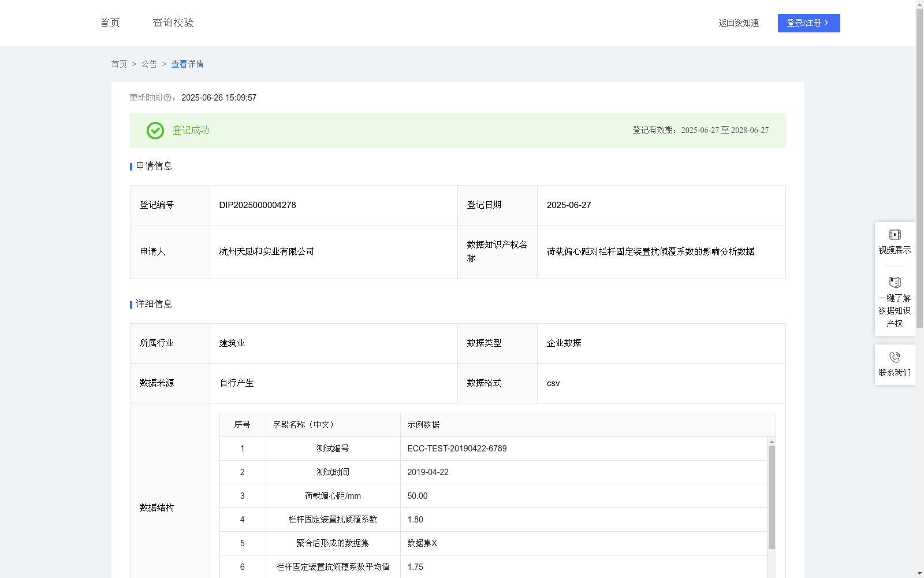924x578 pixels.
Task: Click the 自行产生 data source value
Action: coord(237,383)
